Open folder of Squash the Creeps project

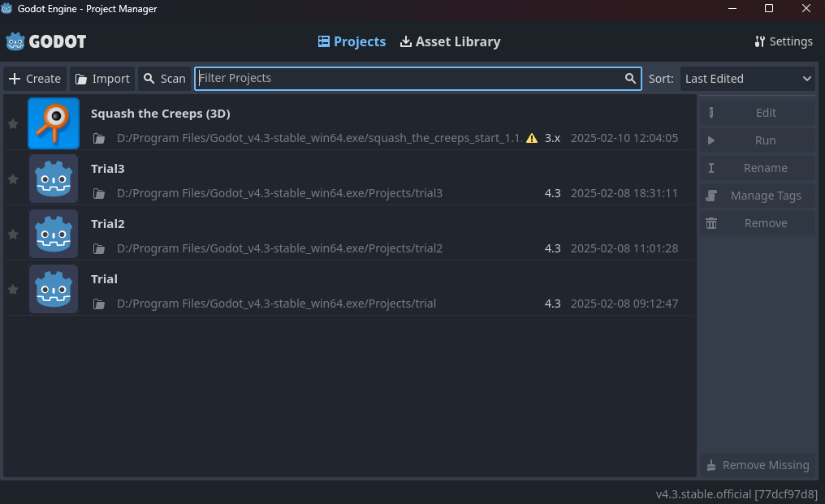(x=99, y=138)
